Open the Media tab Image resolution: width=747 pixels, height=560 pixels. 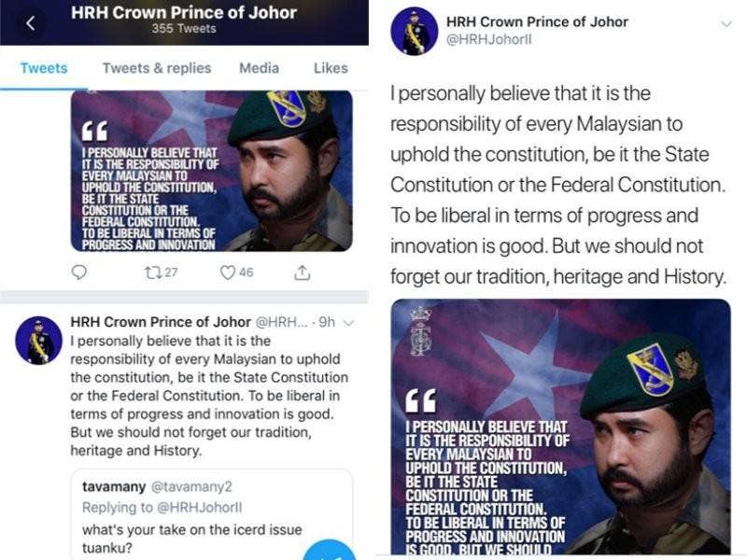259,68
